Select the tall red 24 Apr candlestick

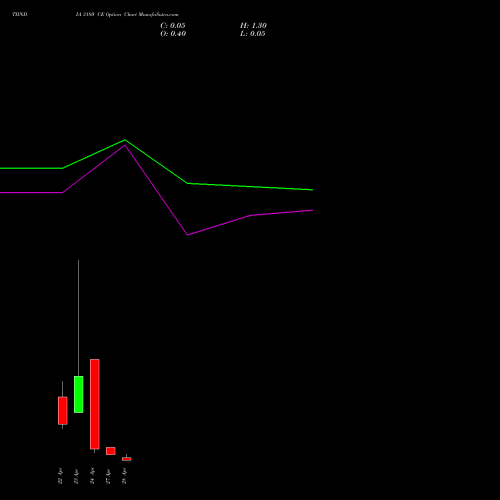pos(95,404)
